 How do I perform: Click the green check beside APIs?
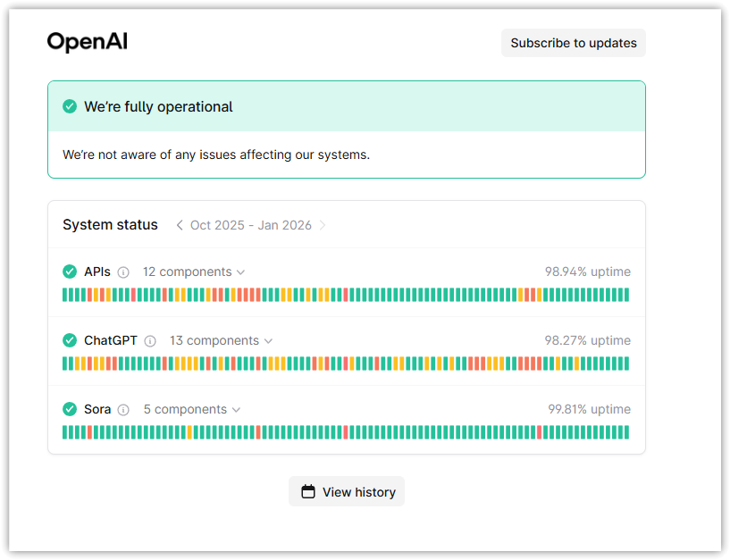(x=70, y=272)
